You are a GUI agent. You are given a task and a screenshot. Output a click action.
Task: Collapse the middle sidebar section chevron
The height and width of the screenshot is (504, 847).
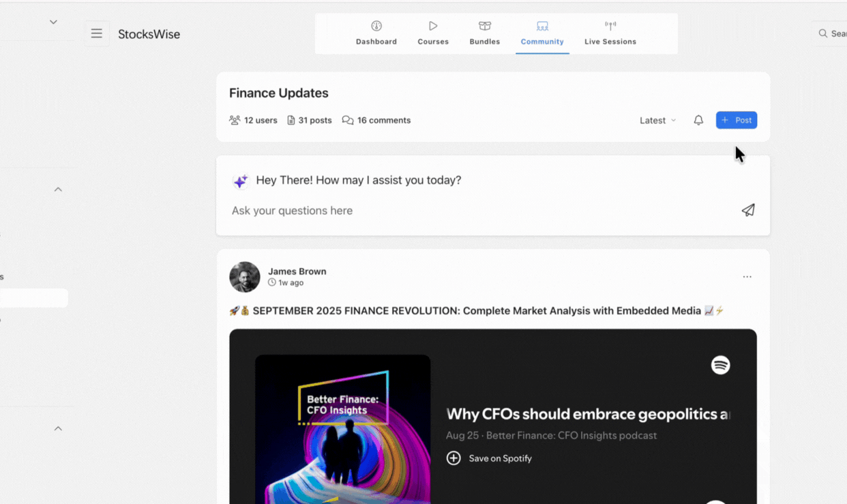point(58,190)
